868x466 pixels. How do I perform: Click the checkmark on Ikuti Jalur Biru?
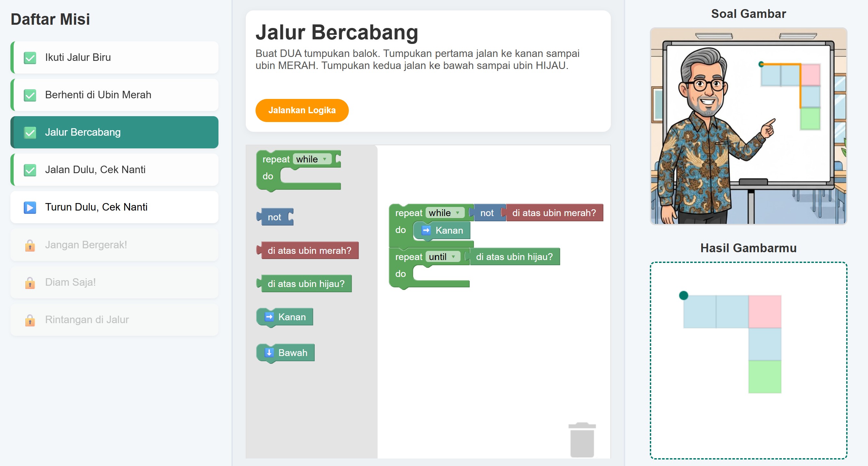click(x=30, y=57)
